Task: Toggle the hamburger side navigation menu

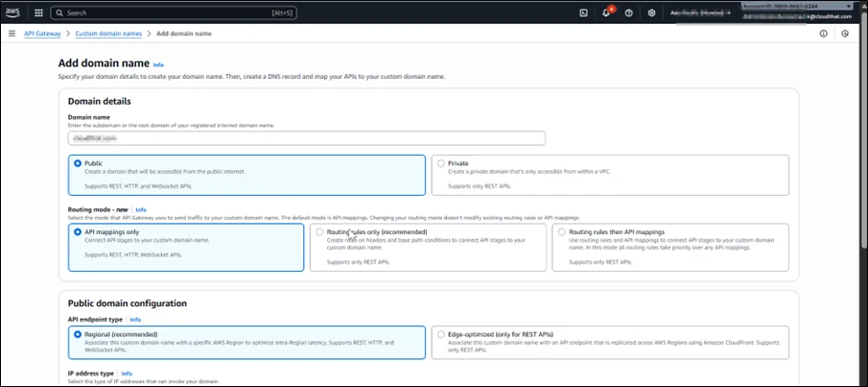Action: point(12,34)
